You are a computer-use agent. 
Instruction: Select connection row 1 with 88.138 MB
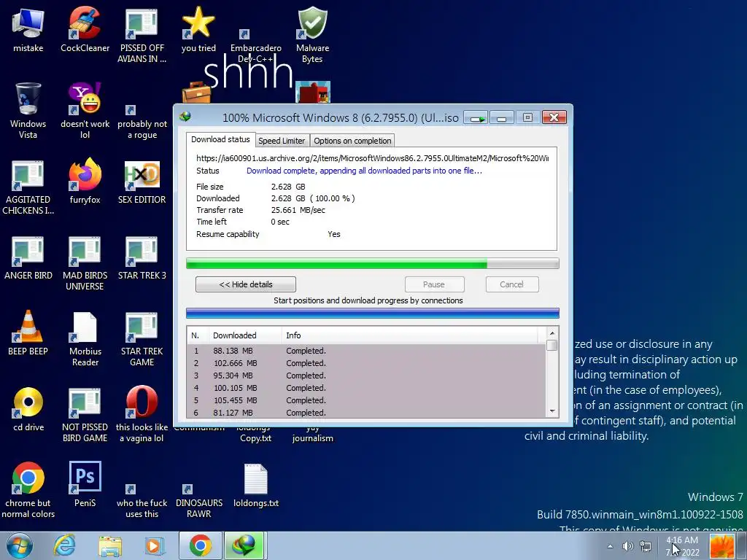click(366, 351)
